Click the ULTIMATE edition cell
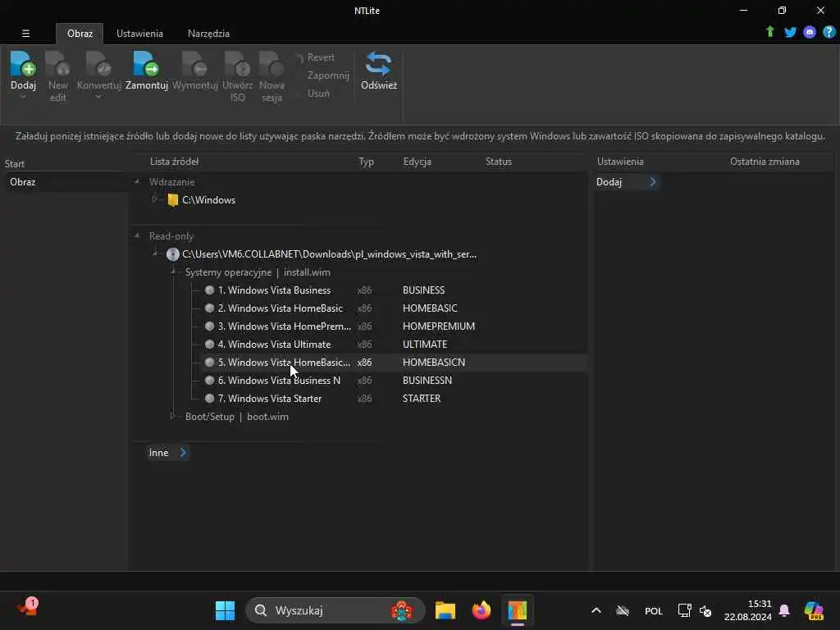The image size is (840, 630). pos(425,345)
